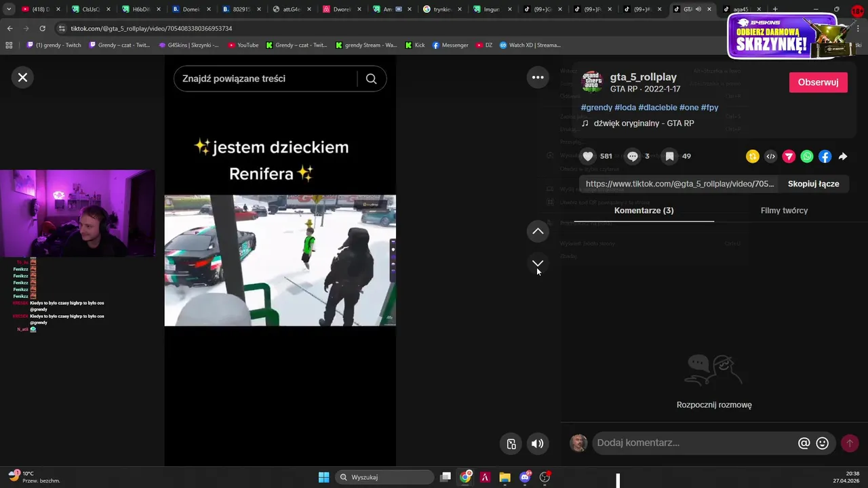Go to previous video with up chevron
This screenshot has width=868, height=488.
[538, 232]
